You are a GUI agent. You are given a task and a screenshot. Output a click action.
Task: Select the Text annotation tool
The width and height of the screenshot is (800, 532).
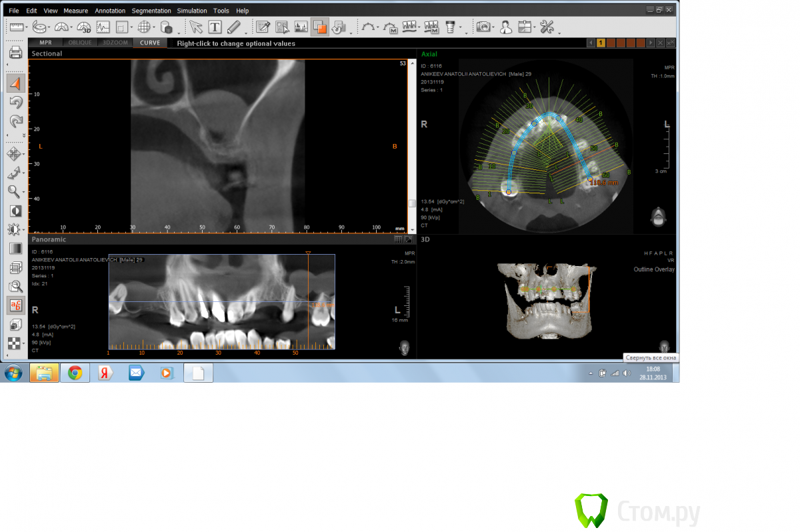point(215,27)
